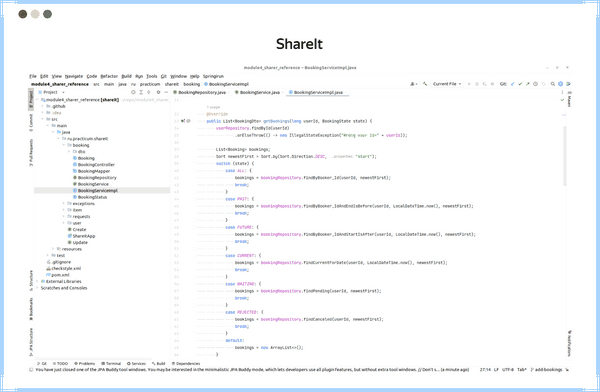Expand the test folder
Image resolution: width=600 pixels, height=392 pixels.
(48, 255)
